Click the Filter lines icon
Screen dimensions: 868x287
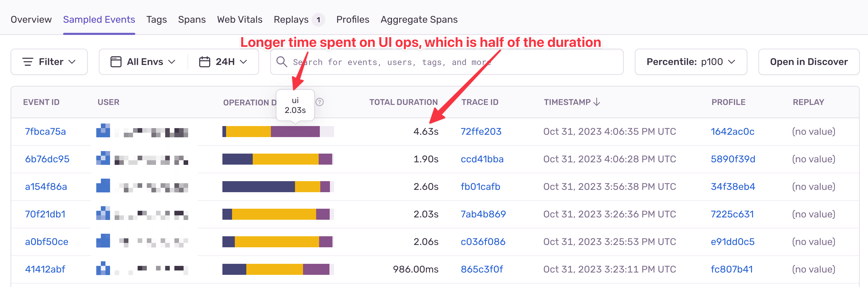tap(28, 62)
